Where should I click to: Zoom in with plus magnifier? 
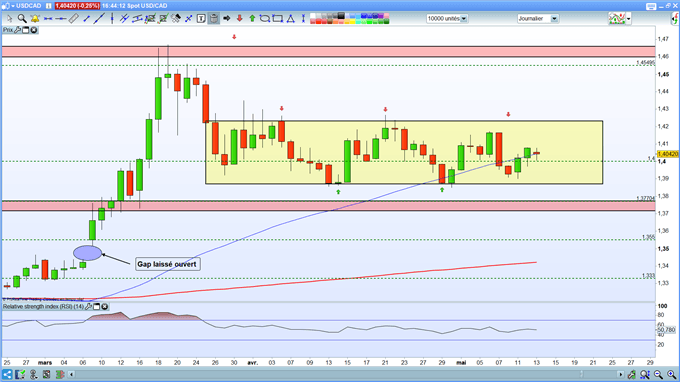pos(671,374)
